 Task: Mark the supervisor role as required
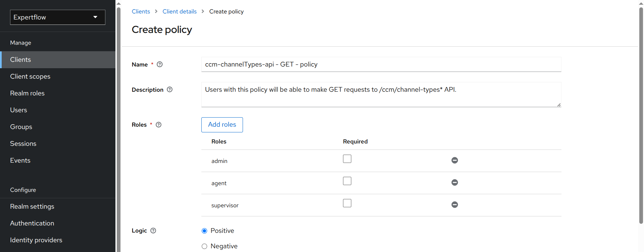347,203
